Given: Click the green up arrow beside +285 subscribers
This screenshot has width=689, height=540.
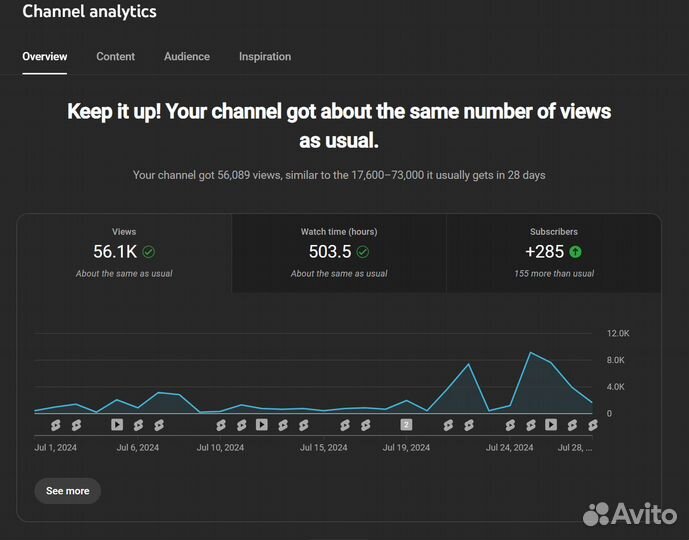Looking at the screenshot, I should (x=576, y=252).
